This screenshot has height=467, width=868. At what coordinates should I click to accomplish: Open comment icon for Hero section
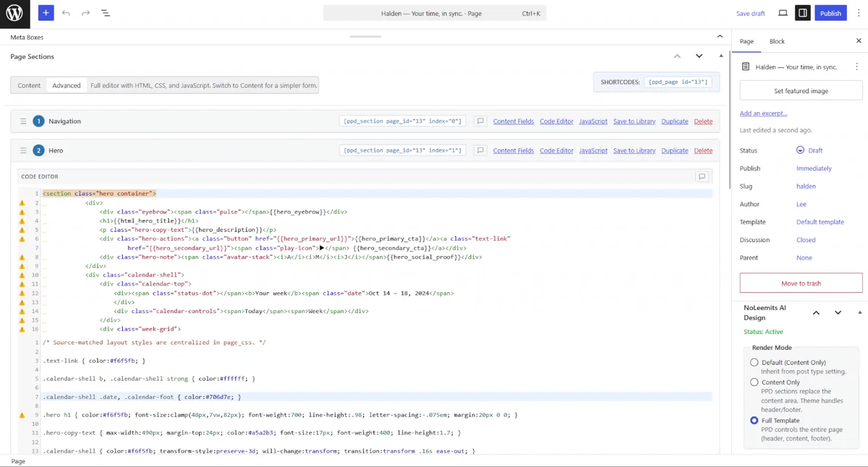pos(480,150)
